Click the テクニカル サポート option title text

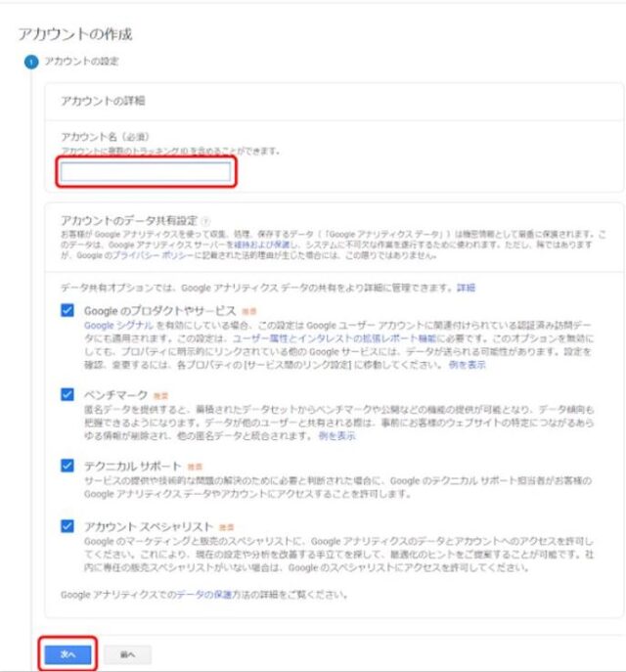[x=133, y=466]
